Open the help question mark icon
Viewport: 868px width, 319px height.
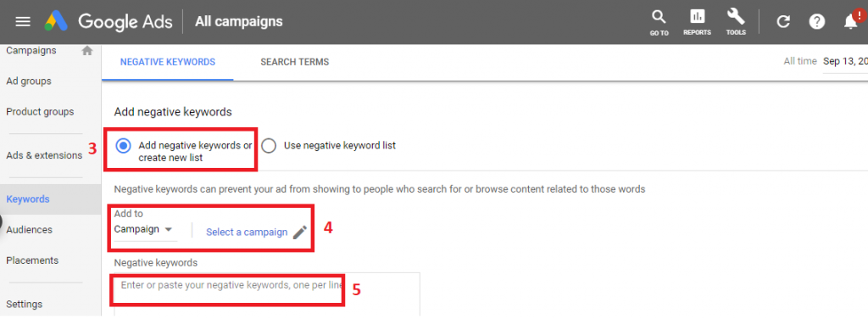[816, 21]
